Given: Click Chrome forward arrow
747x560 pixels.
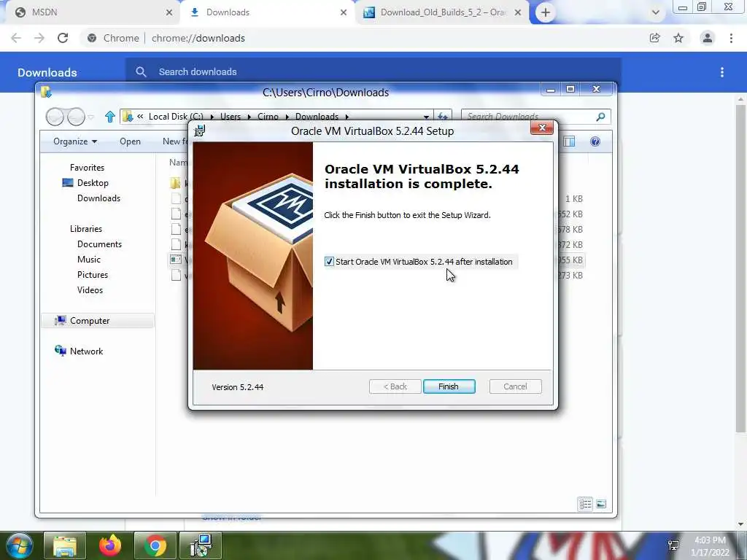Looking at the screenshot, I should click(39, 38).
